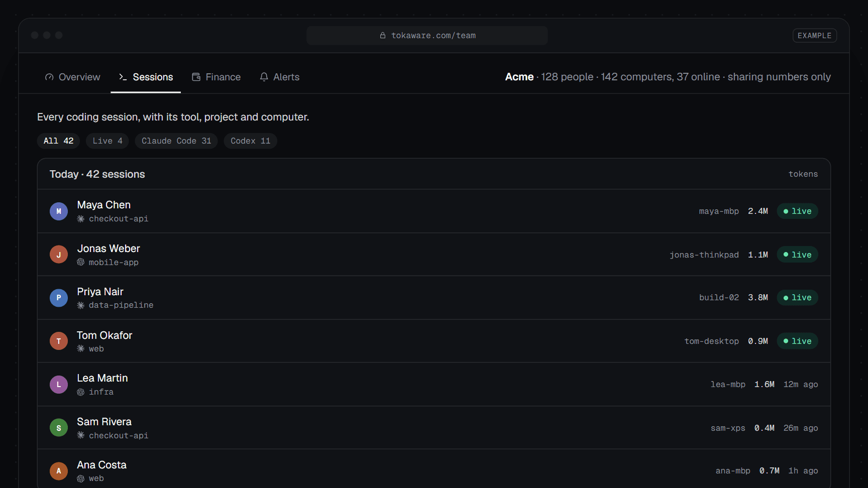Image resolution: width=868 pixels, height=488 pixels.
Task: Click Tom Okafor's avatar
Action: tap(59, 341)
